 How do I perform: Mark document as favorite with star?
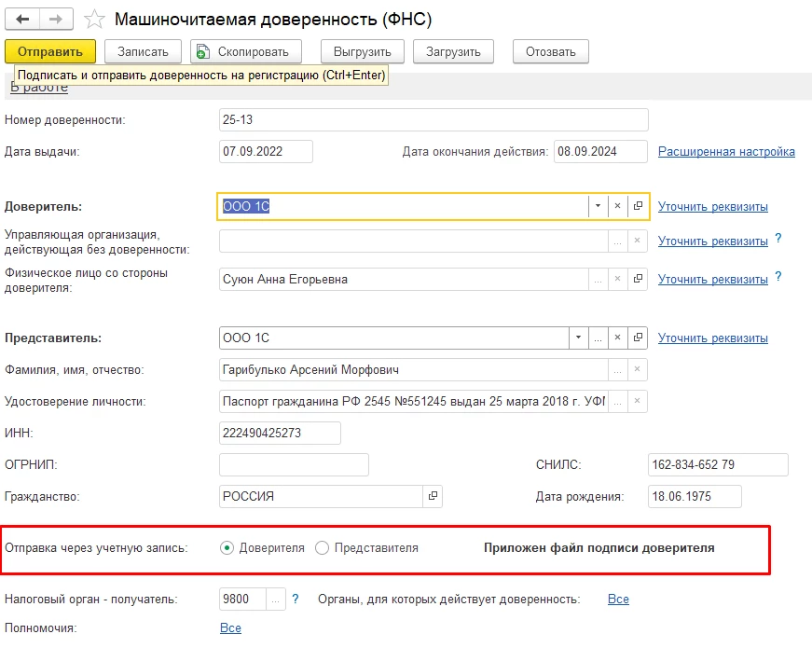click(93, 19)
